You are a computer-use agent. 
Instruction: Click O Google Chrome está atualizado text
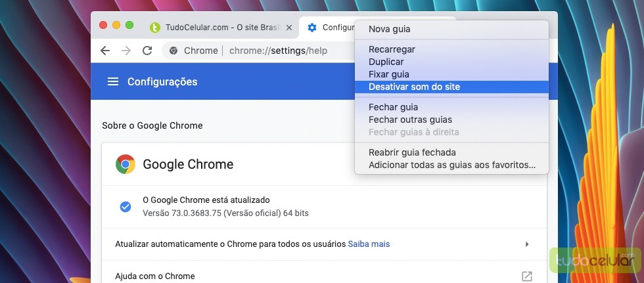(206, 200)
